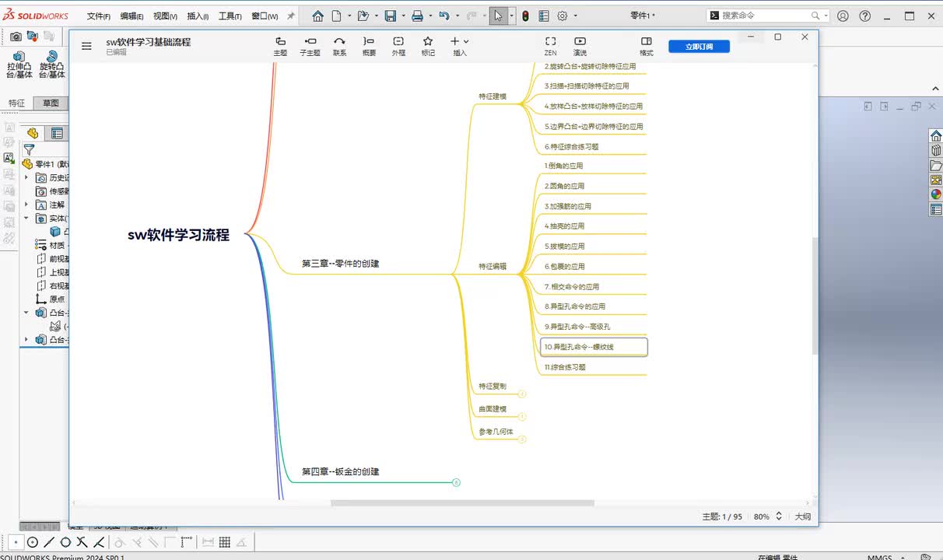Open the 插入 insert dropdown
Image resolution: width=943 pixels, height=560 pixels.
pos(460,46)
